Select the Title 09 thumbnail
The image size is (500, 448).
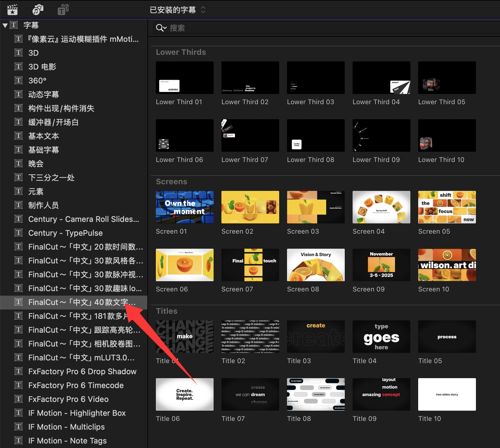coord(381,394)
